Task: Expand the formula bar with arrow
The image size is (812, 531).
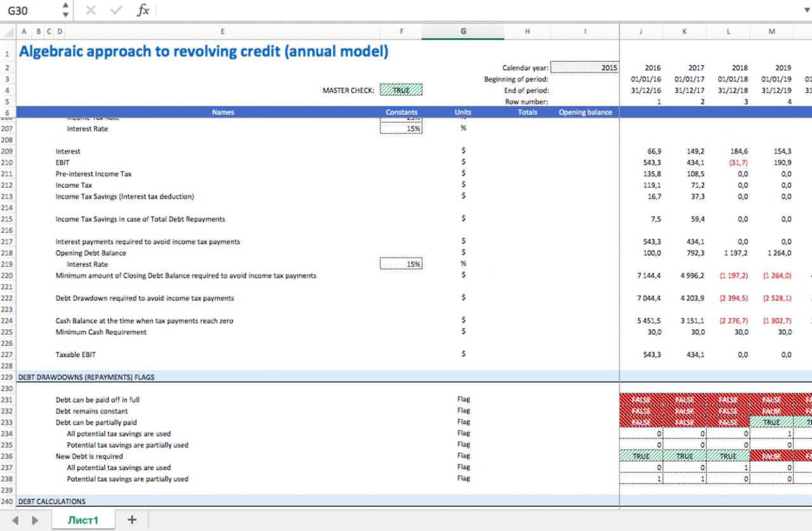Action: click(806, 10)
